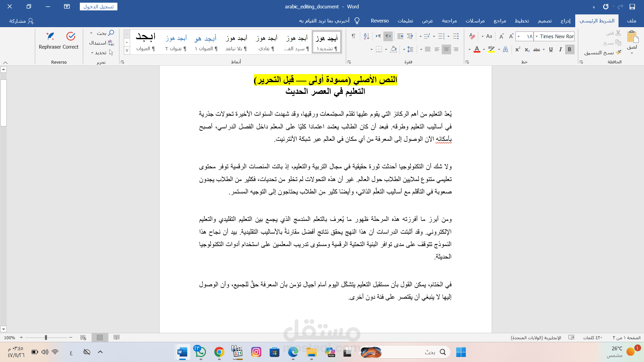Image resolution: width=644 pixels, height=362 pixels.
Task: Increase font size with Grow Font icon
Action: click(x=511, y=36)
